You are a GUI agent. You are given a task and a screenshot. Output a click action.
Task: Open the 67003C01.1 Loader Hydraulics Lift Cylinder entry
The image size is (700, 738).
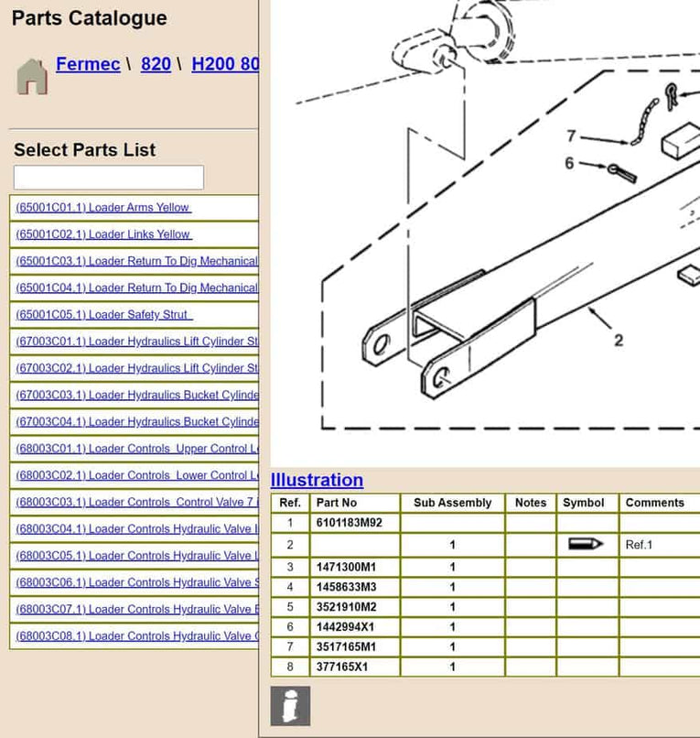(x=136, y=342)
